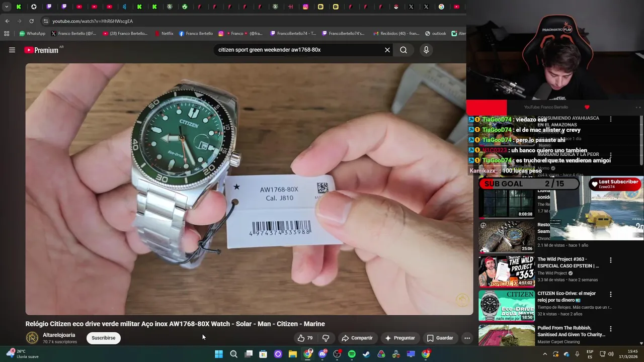Open OBS Studio from the taskbar
This screenshot has height=362, width=644.
[337, 354]
